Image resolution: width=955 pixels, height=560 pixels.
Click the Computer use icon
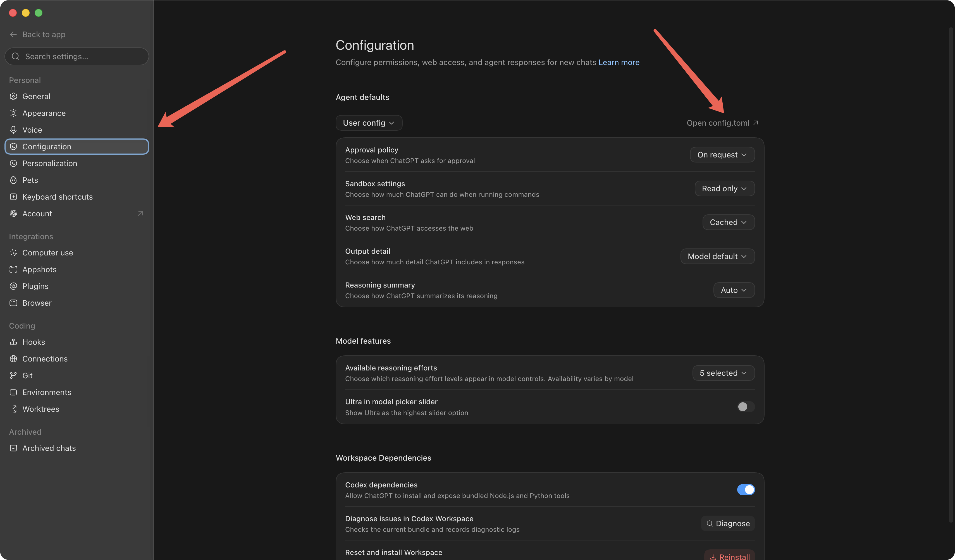(13, 253)
